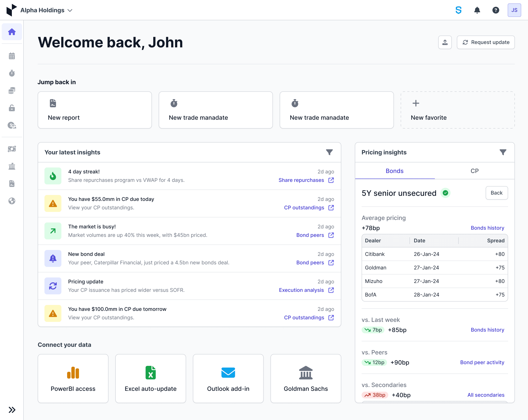Open the All secondaries link
Screen dimensions: 528x420
tap(486, 395)
